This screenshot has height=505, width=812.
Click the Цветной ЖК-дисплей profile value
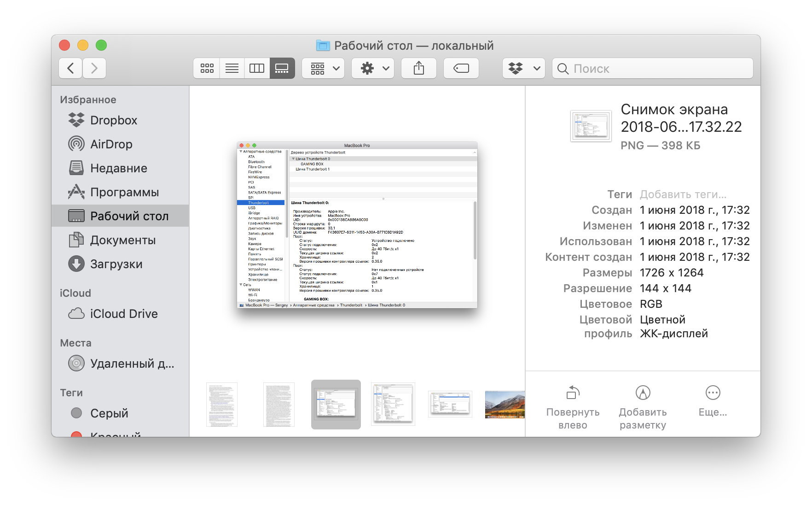tap(674, 327)
